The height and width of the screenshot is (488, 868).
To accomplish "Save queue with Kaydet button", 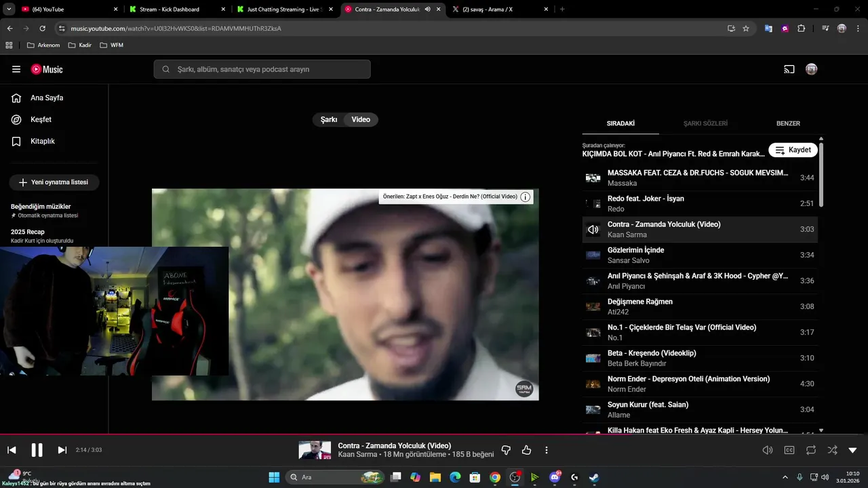I will tap(793, 150).
